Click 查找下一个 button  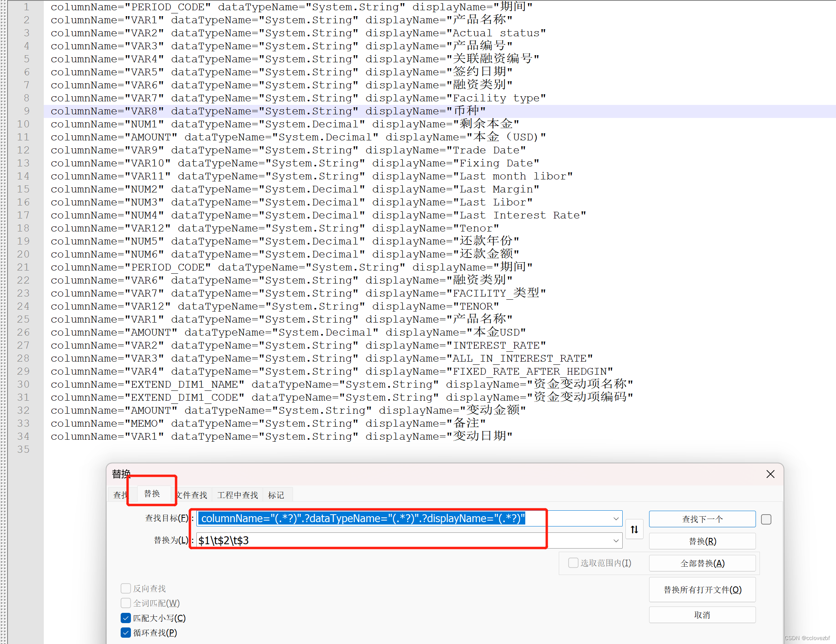[x=702, y=519]
